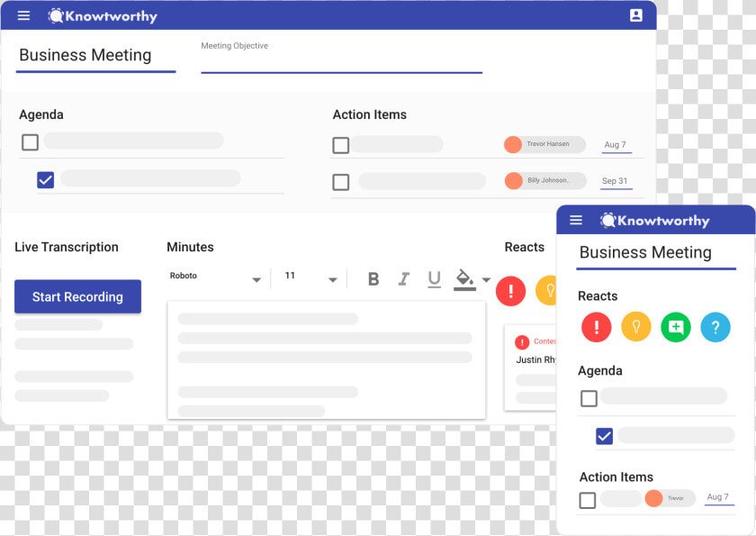Image resolution: width=756 pixels, height=536 pixels.
Task: Click inside the Minutes text editor area
Action: pyautogui.click(x=327, y=359)
